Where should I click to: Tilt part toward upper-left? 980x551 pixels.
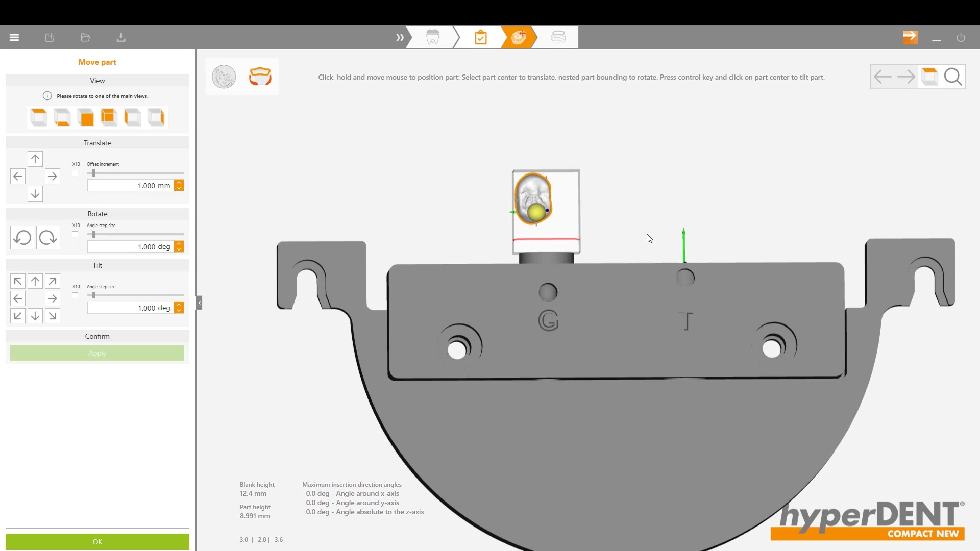(x=18, y=281)
